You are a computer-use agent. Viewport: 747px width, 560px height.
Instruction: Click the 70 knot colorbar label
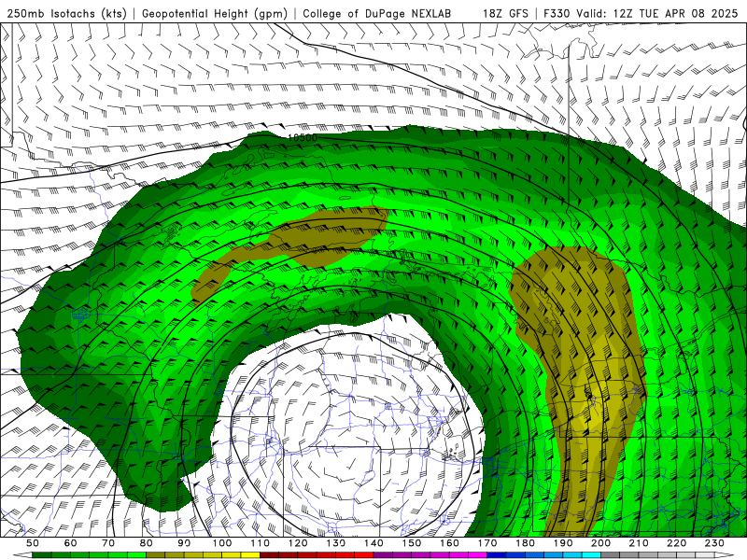108,543
